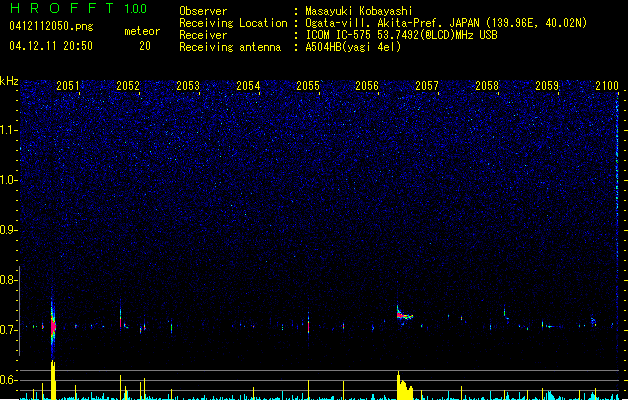The image size is (629, 400).
Task: Click the 'Receiver' field label
Action: 203,35
